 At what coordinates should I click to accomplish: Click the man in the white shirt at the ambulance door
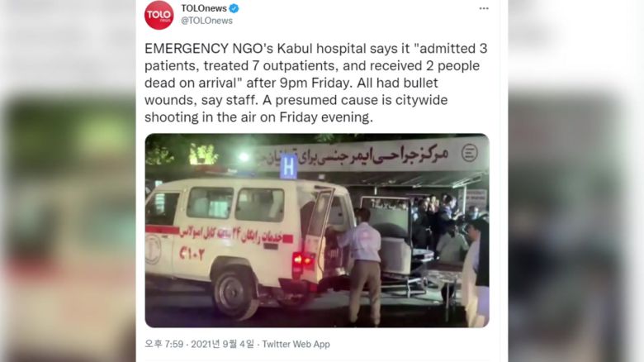point(362,265)
